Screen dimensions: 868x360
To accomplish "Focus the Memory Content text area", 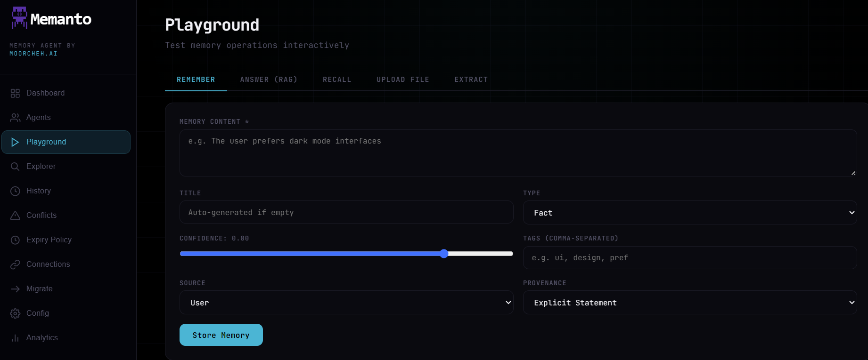I will 518,153.
